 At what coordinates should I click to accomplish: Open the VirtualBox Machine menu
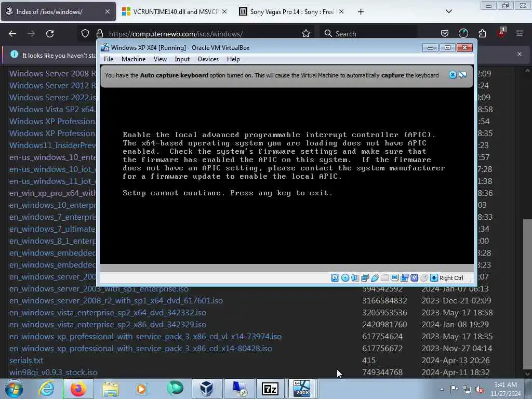pos(134,59)
